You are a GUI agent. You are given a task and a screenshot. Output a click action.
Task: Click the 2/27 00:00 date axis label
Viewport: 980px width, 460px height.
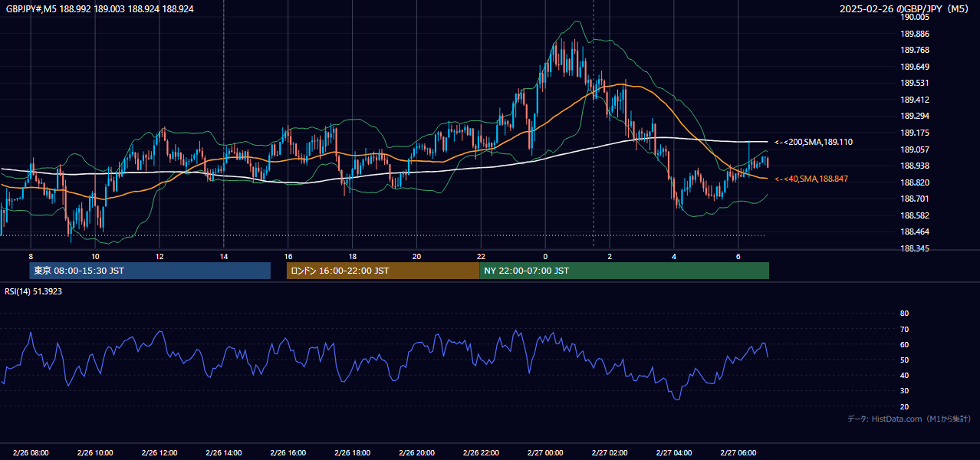tap(545, 453)
